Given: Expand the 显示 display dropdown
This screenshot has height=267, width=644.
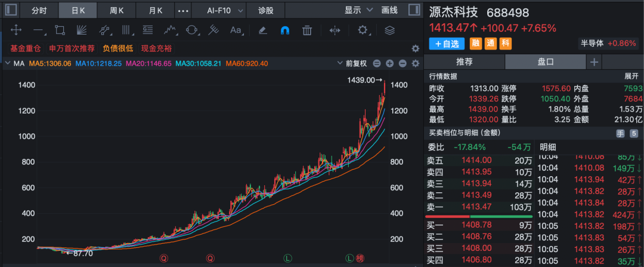Looking at the screenshot, I should 358,11.
